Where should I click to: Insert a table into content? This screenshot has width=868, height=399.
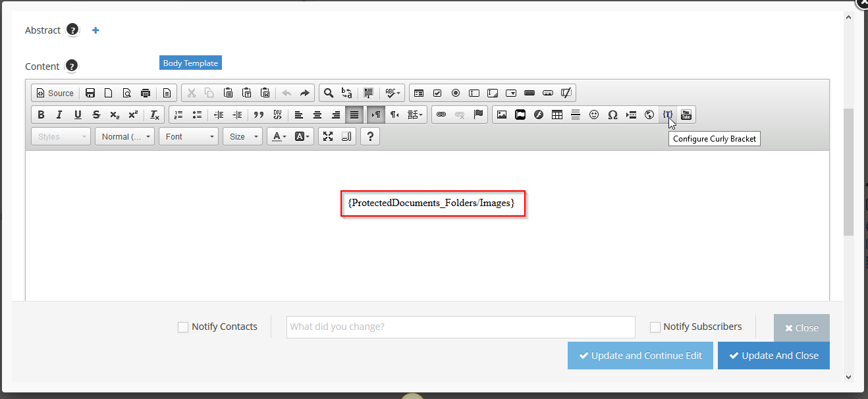point(557,115)
